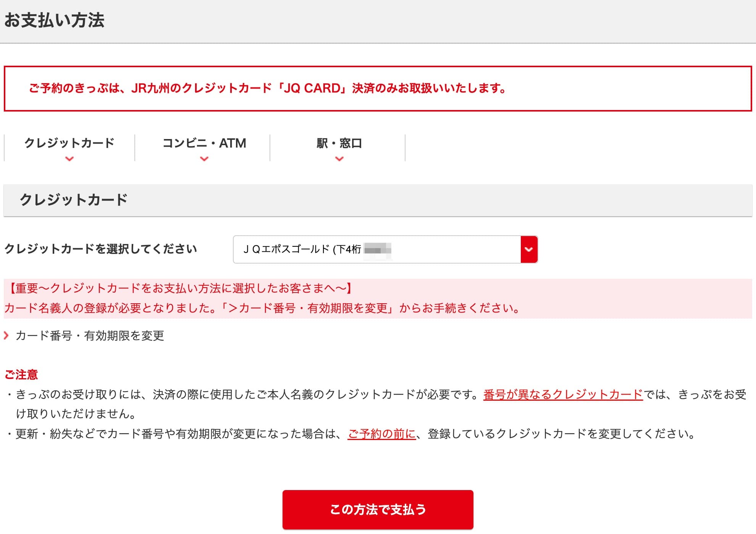Click the お支払い方法 page heading
Screen dimensions: 756x534
(54, 20)
